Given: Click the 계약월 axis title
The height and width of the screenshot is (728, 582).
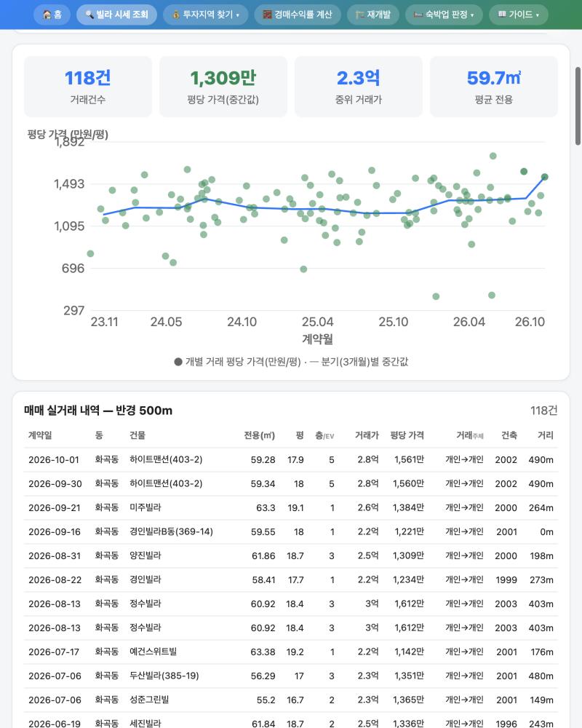Looking at the screenshot, I should pyautogui.click(x=317, y=339).
